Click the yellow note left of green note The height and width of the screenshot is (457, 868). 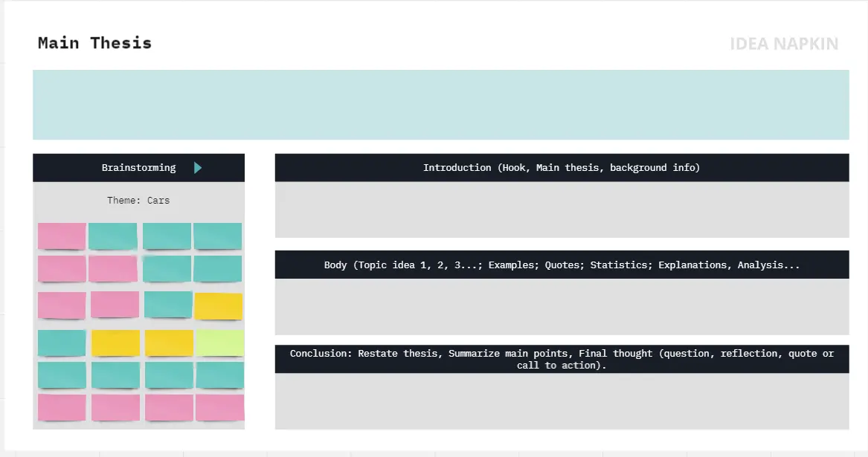(x=169, y=343)
